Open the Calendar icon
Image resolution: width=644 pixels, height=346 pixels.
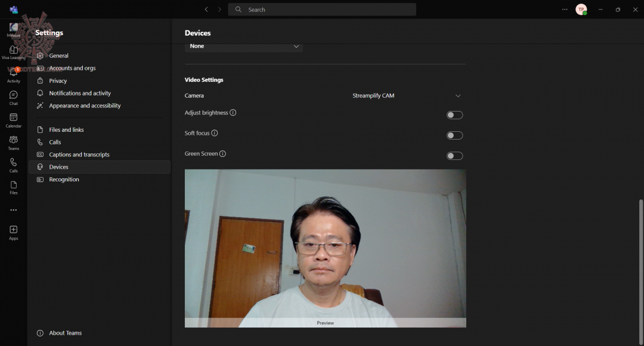13,119
